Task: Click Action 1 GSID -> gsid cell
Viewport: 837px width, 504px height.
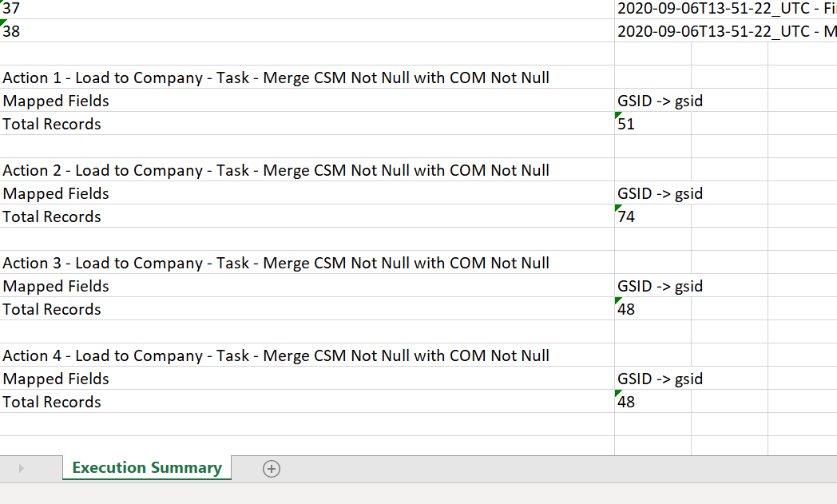Action: click(660, 101)
